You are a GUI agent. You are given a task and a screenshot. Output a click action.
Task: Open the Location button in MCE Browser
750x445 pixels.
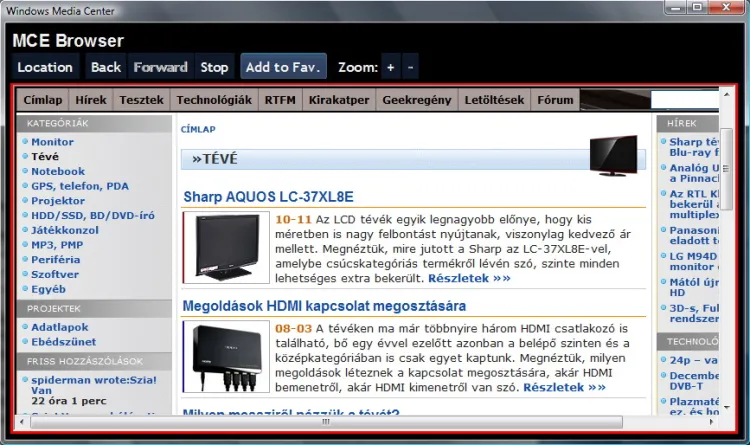(45, 67)
